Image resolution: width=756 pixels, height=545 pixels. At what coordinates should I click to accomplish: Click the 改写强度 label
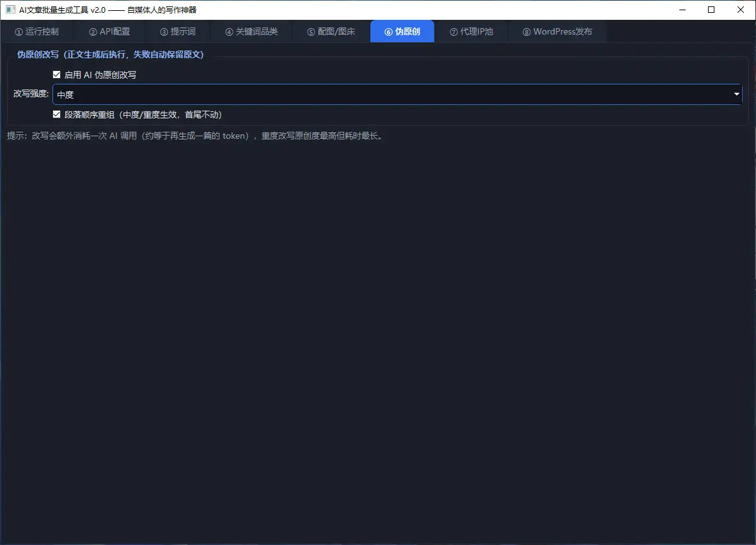coord(31,93)
